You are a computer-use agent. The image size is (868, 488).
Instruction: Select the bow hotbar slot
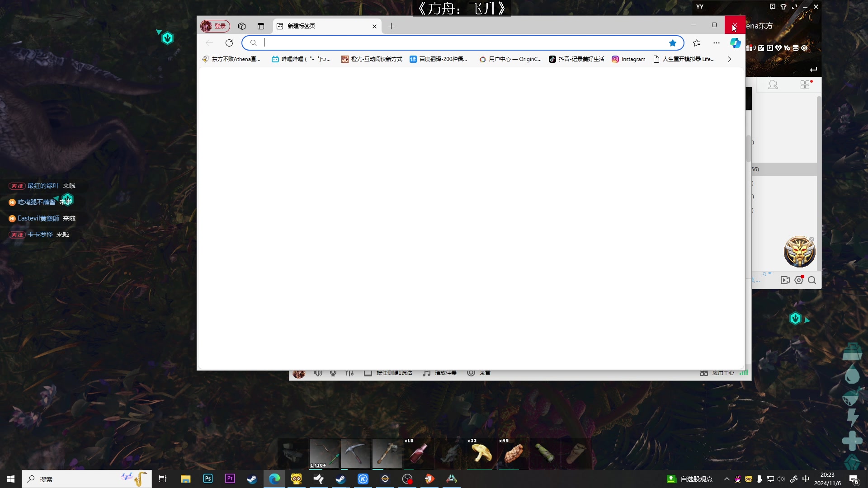pos(324,454)
